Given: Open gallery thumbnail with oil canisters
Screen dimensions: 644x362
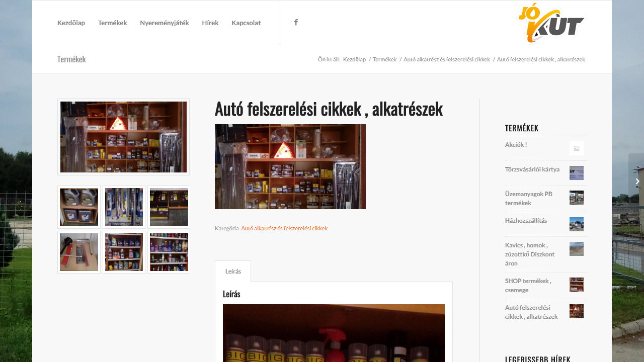Looking at the screenshot, I should pyautogui.click(x=79, y=207).
